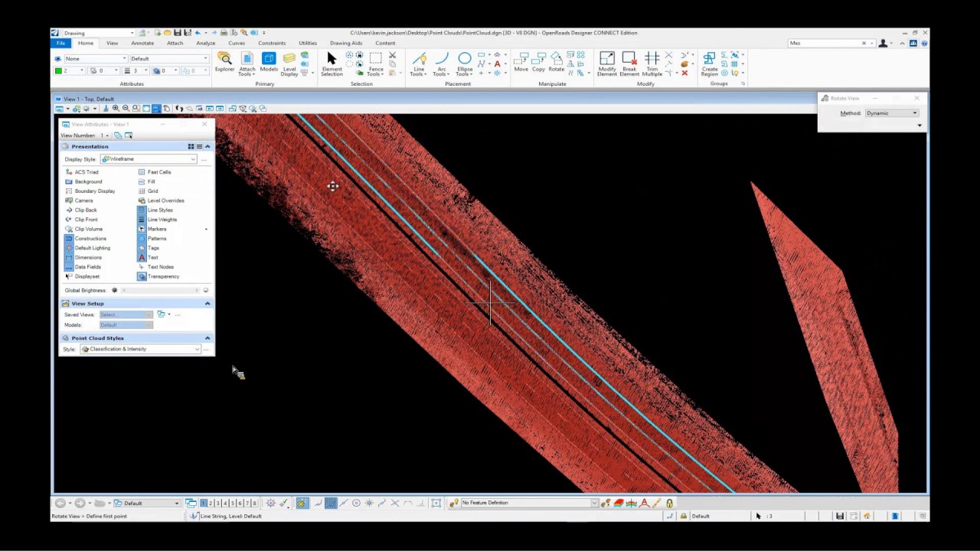Click Display Style ellipsis button
Viewport: 980px width, 551px height.
click(x=204, y=159)
